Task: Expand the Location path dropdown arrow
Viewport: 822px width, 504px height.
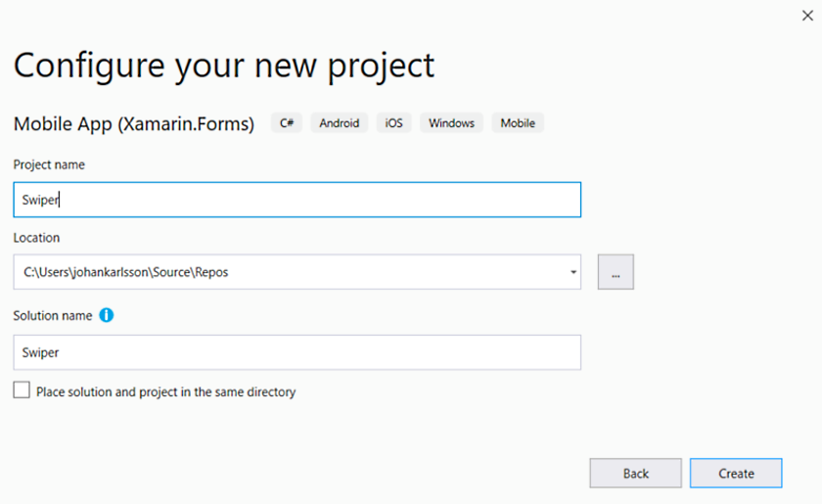Action: pos(573,272)
